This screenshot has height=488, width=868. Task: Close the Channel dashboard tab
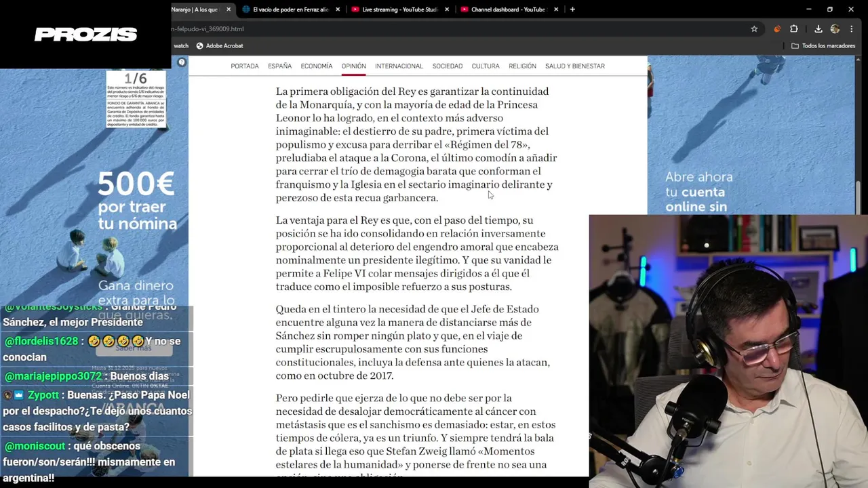pos(556,9)
